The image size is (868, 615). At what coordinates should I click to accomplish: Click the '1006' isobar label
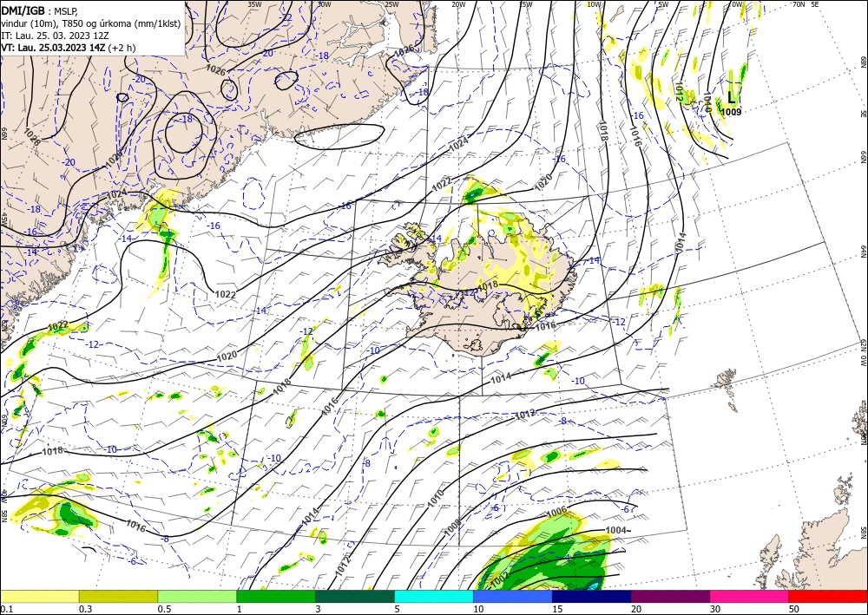click(x=557, y=512)
